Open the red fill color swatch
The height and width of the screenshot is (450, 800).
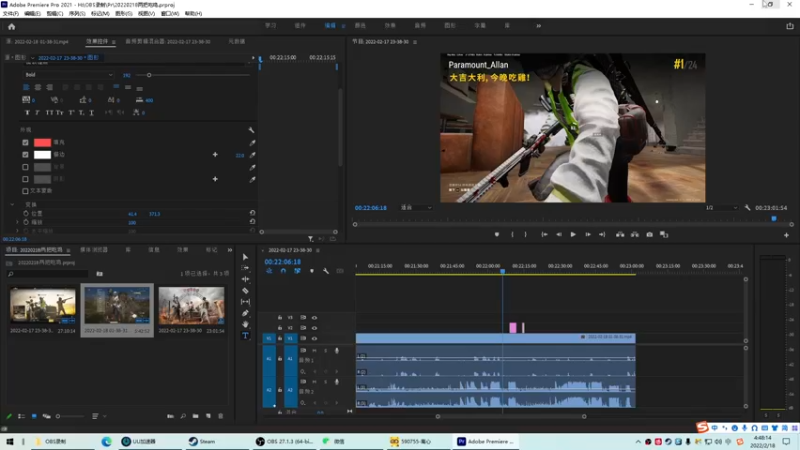click(x=42, y=143)
